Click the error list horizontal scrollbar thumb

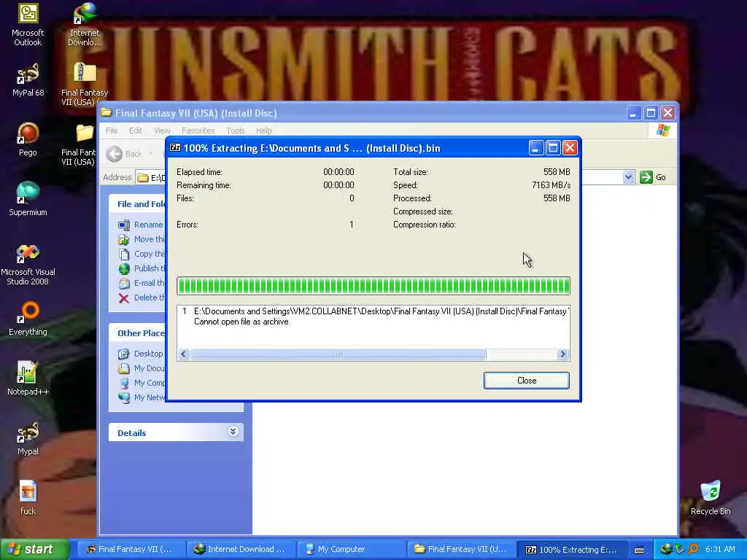[x=338, y=354]
